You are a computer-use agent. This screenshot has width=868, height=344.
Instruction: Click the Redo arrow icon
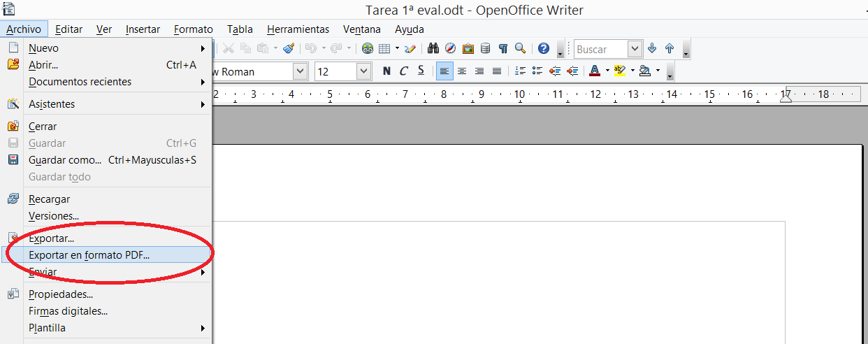[336, 49]
